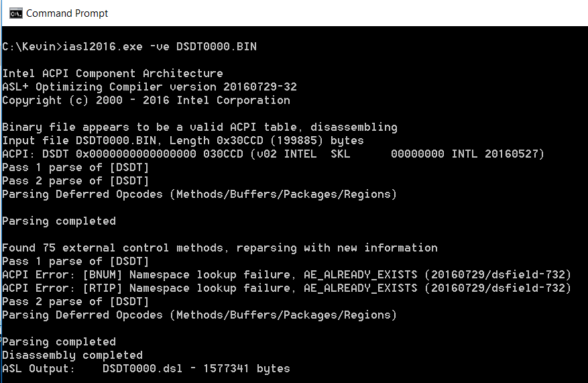This screenshot has height=383, width=588.
Task: Click the Copyright 2000 - 2016 Intel line
Action: [146, 101]
